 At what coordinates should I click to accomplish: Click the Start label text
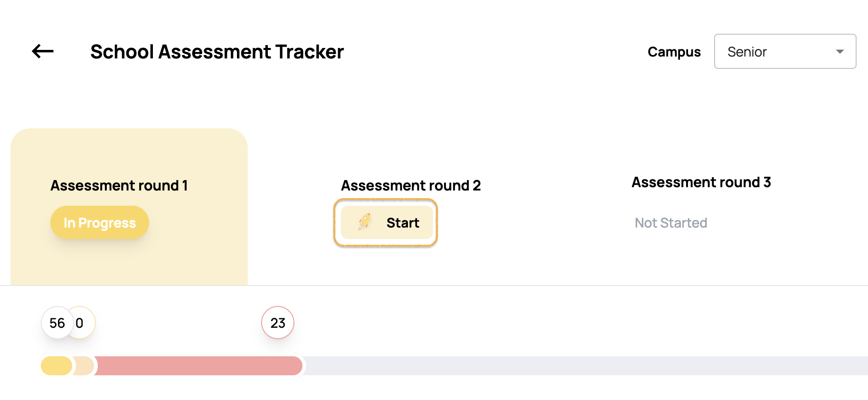click(x=403, y=223)
